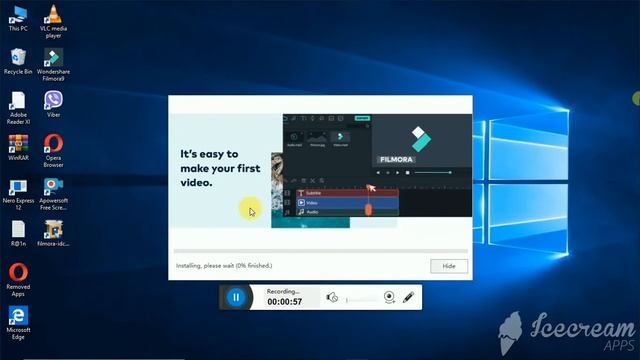Select the R@1n file icon
Image resolution: width=640 pixels, height=360 pixels.
click(18, 234)
